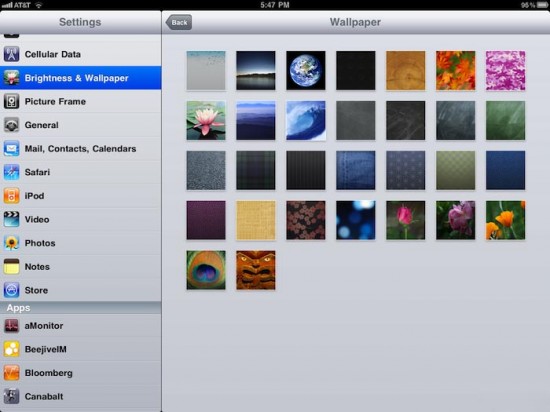The image size is (550, 412).
Task: Open the Store settings icon
Action: click(11, 290)
